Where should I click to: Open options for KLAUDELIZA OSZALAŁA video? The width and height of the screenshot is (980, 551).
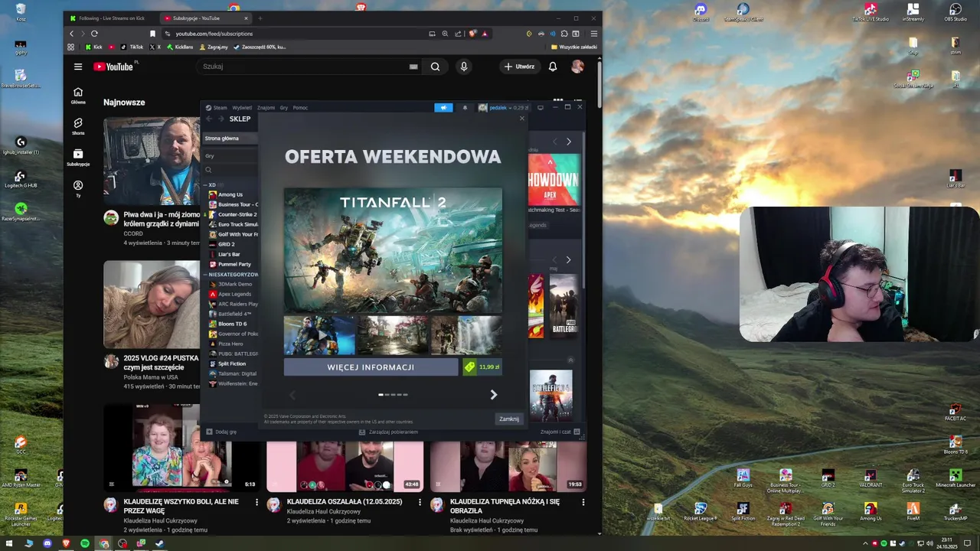(x=420, y=502)
